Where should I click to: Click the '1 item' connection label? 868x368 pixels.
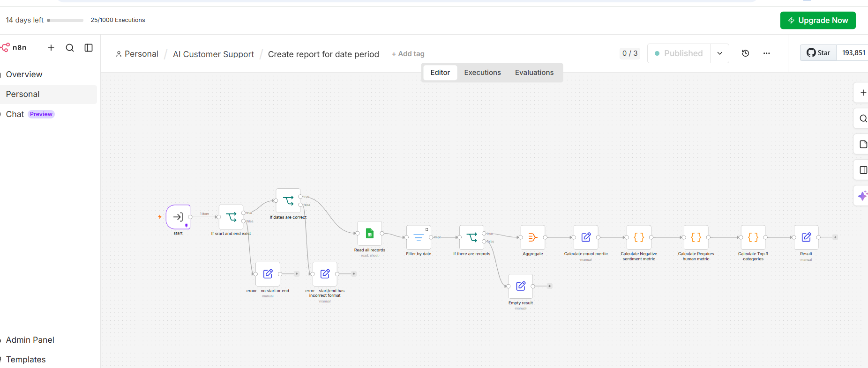click(205, 214)
